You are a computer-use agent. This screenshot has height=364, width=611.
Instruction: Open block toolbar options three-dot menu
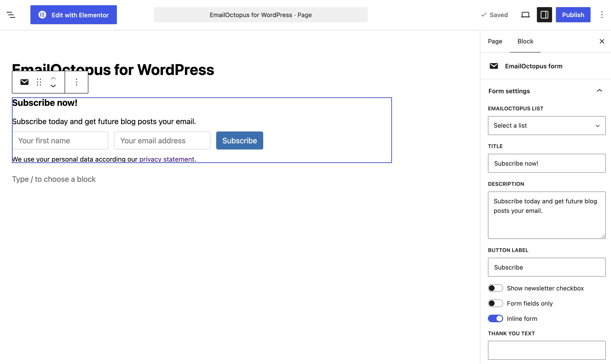point(76,82)
